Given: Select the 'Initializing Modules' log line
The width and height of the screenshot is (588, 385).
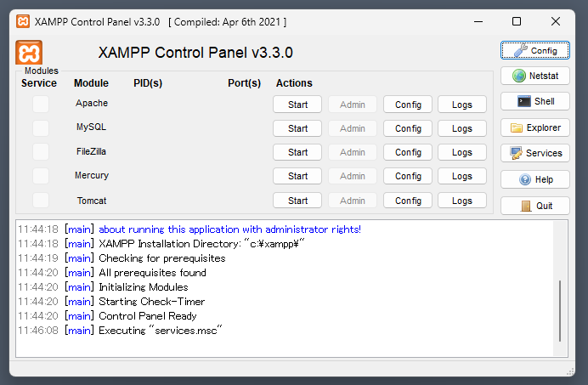Looking at the screenshot, I should click(103, 287).
